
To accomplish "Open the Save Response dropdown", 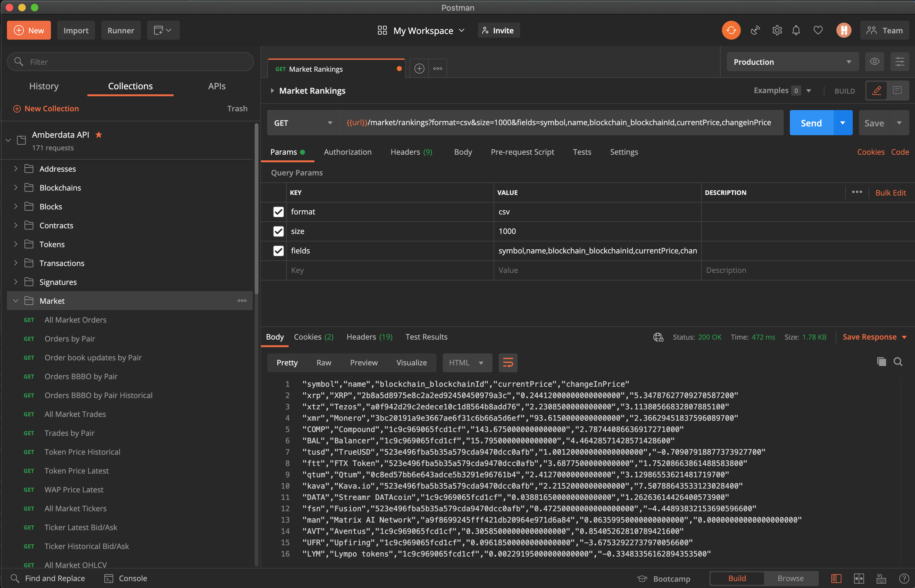I will click(x=874, y=337).
